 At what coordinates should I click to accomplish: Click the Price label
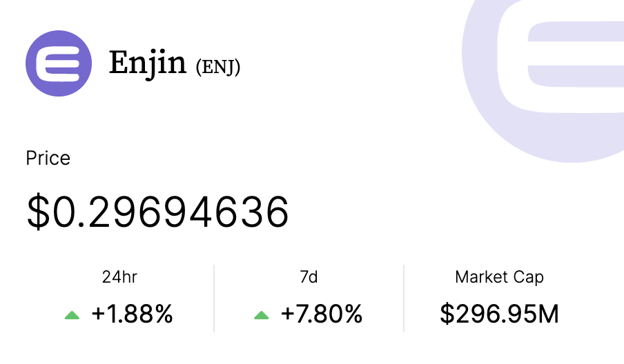click(48, 158)
